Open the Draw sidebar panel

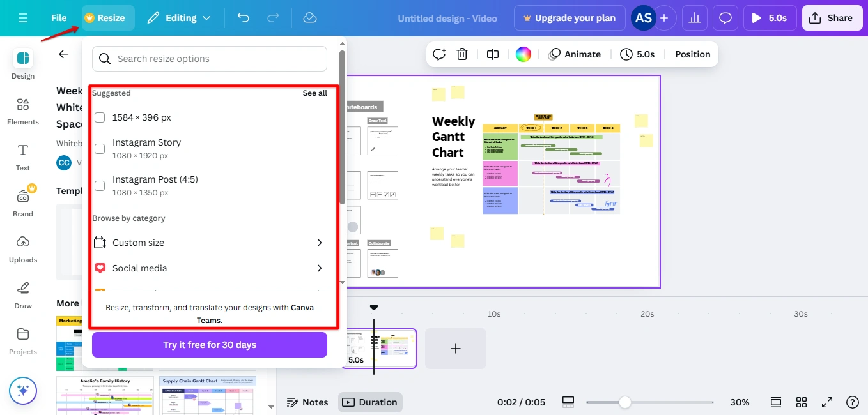[x=23, y=294]
